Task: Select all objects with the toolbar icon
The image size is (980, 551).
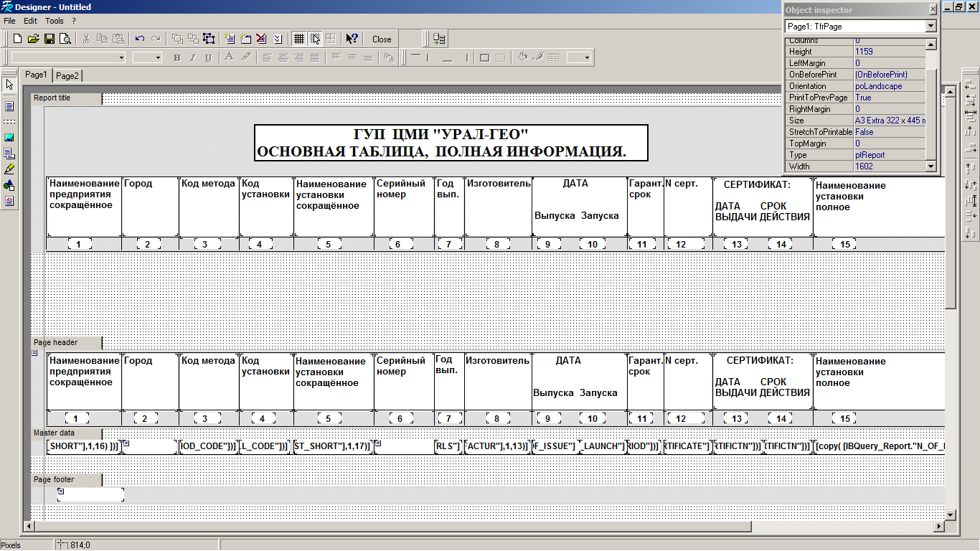Action: tap(209, 39)
